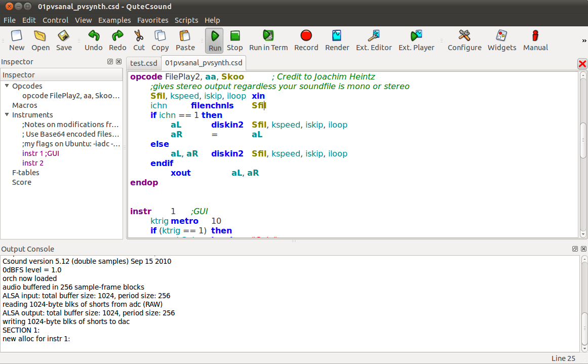Click the Output Console scrollbar up arrow

[584, 259]
